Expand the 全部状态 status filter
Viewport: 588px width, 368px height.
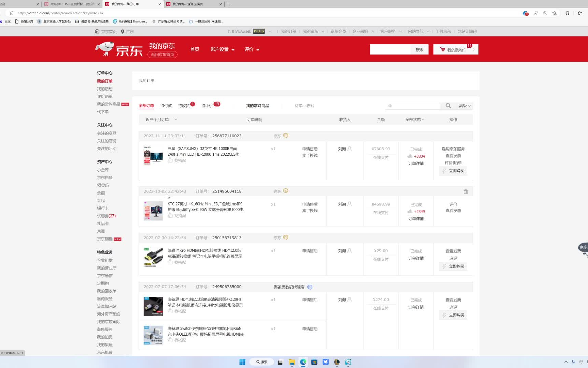(414, 120)
